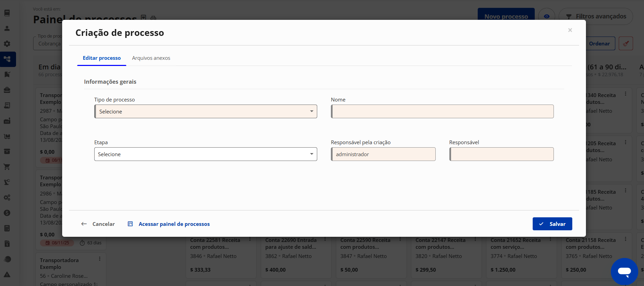The height and width of the screenshot is (286, 644).
Task: Open options menu for Conta 22581 card
Action: [250, 240]
